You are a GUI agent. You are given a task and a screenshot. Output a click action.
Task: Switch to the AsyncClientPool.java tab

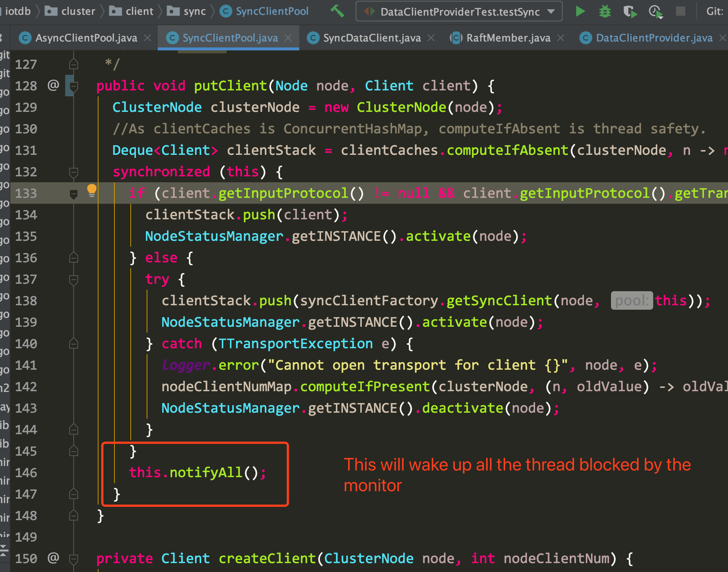pos(86,38)
